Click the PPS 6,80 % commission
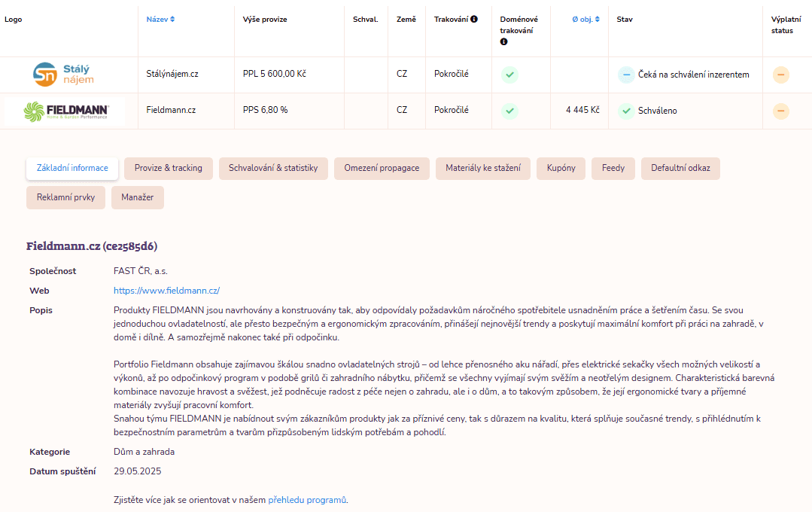This screenshot has height=512, width=812. click(265, 110)
